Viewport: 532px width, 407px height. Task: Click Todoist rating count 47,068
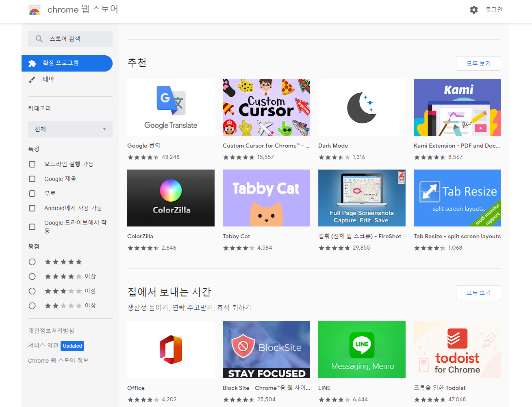[457, 399]
